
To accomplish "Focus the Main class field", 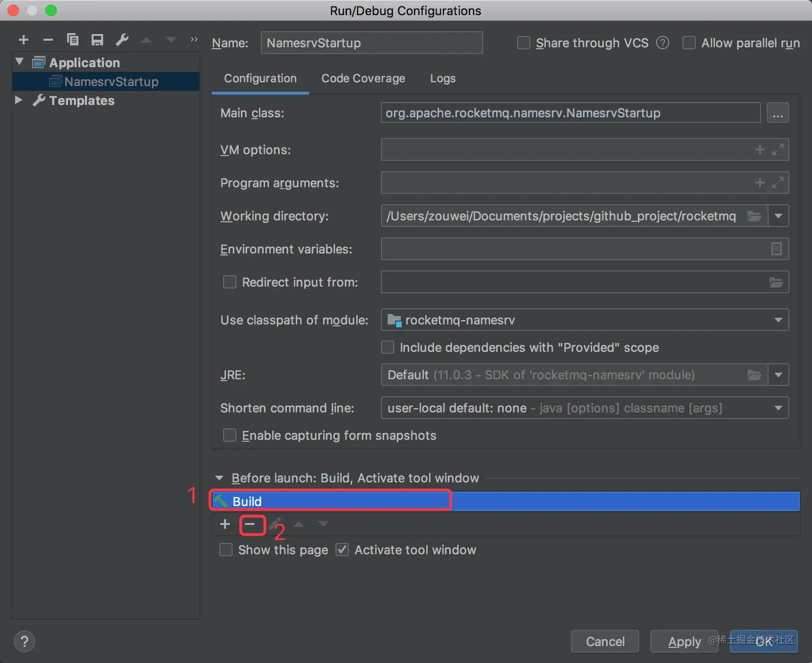I will 571,113.
